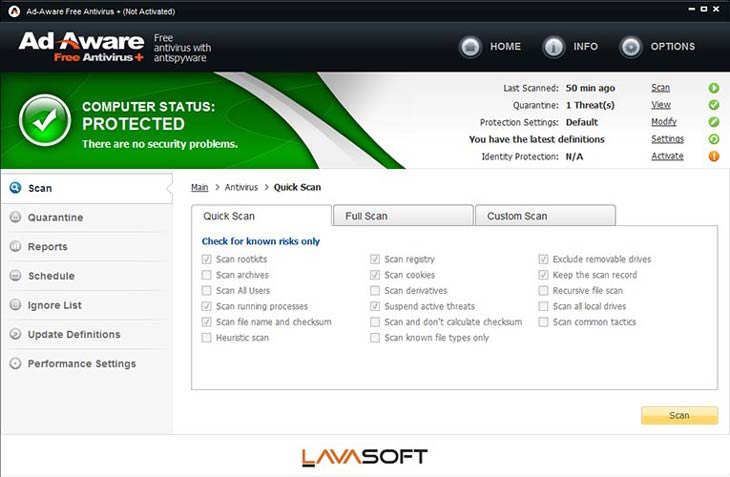Enable Scan archives checkbox
This screenshot has width=730, height=477.
point(207,275)
